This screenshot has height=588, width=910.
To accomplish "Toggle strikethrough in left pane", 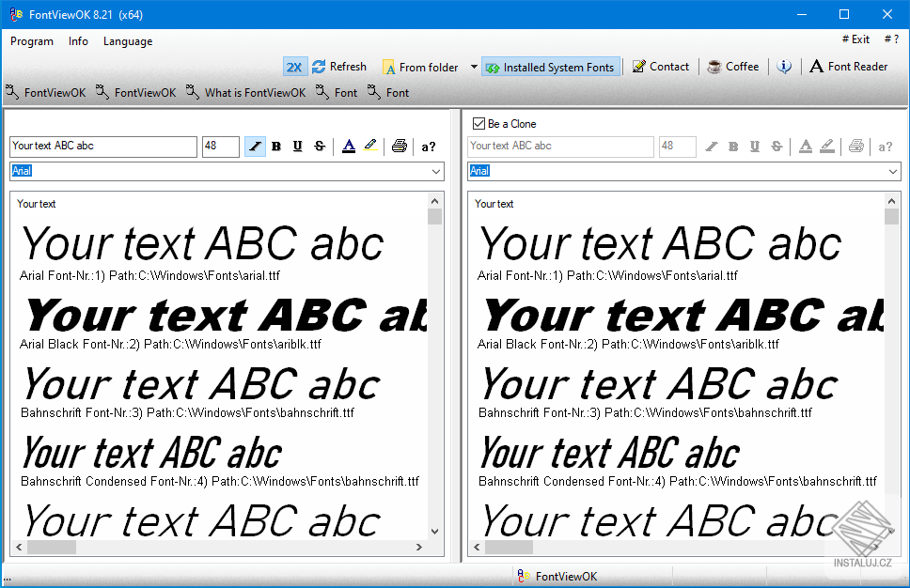I will (320, 147).
